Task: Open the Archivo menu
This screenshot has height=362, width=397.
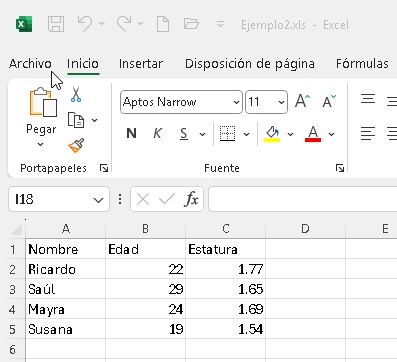Action: point(30,63)
